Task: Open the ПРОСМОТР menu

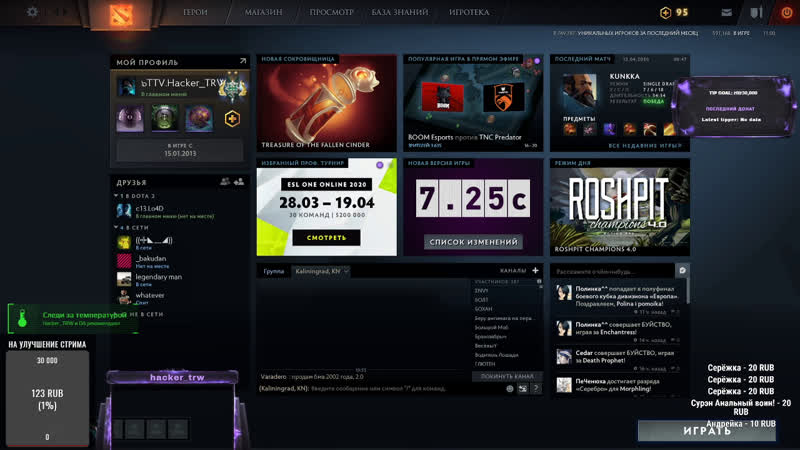Action: point(332,12)
